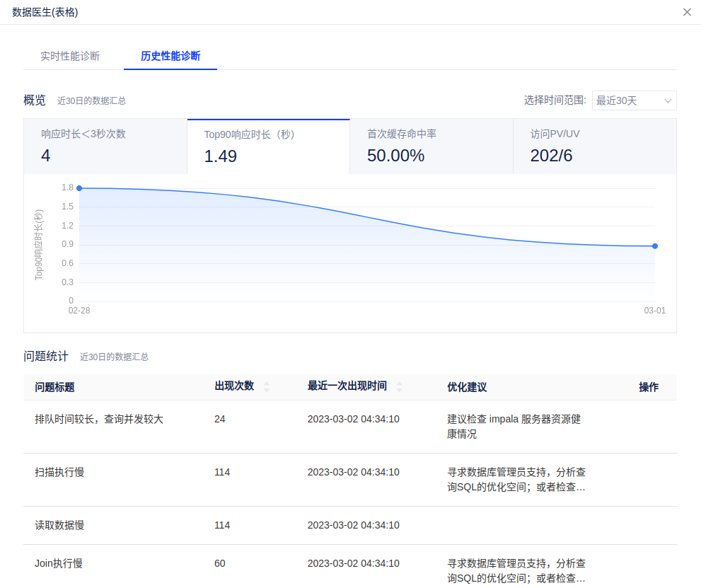Open the 最近30天 time range dropdown
Image resolution: width=701 pixels, height=588 pixels.
633,100
